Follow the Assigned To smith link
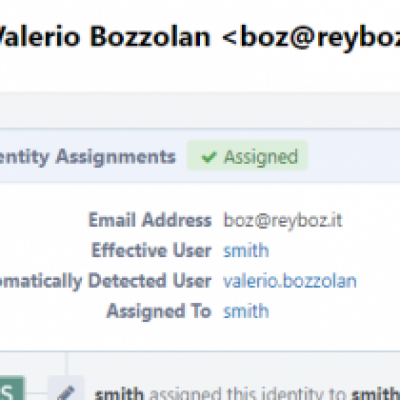Image resolution: width=400 pixels, height=400 pixels. point(246,311)
